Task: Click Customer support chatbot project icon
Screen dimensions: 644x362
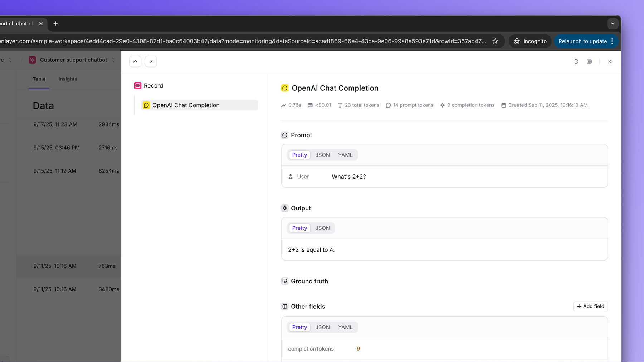Action: click(x=32, y=60)
